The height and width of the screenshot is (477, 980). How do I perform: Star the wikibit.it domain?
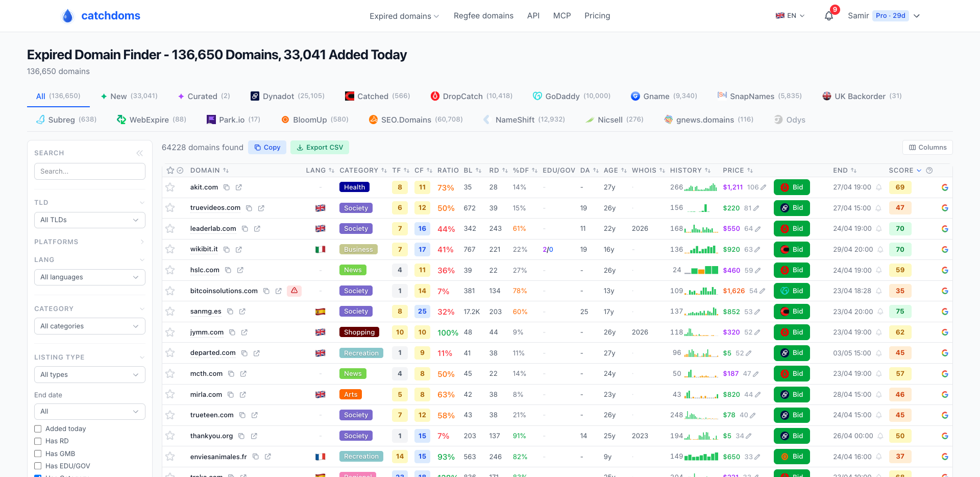(170, 249)
